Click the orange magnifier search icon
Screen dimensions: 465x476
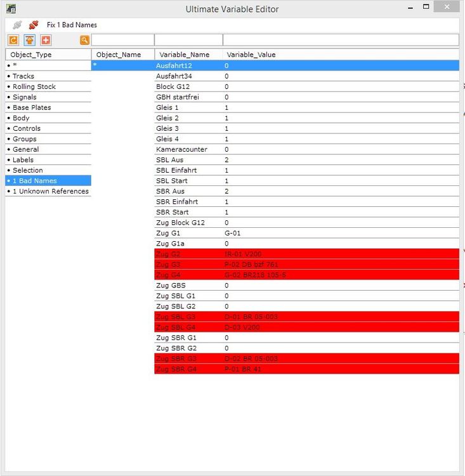pos(84,40)
